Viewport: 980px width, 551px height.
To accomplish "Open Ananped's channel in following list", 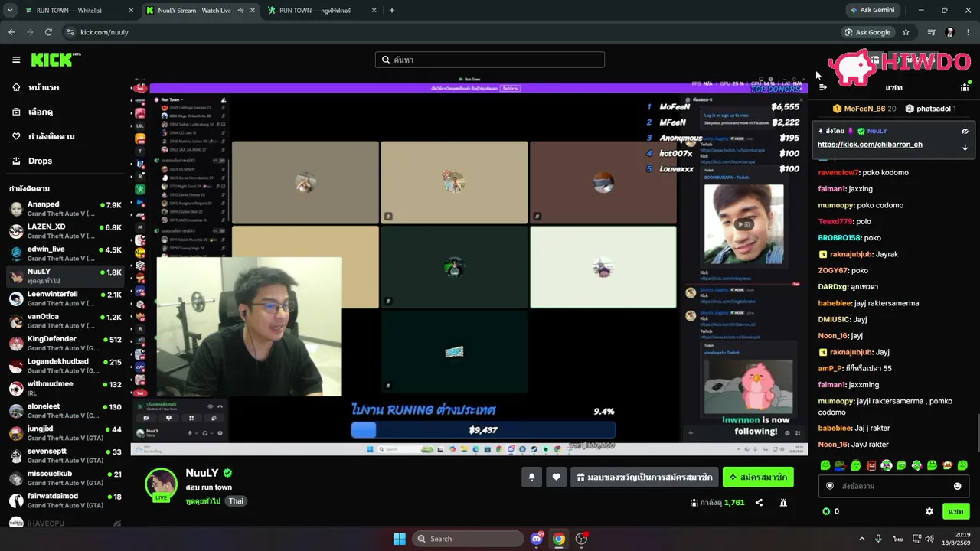I will (x=65, y=209).
